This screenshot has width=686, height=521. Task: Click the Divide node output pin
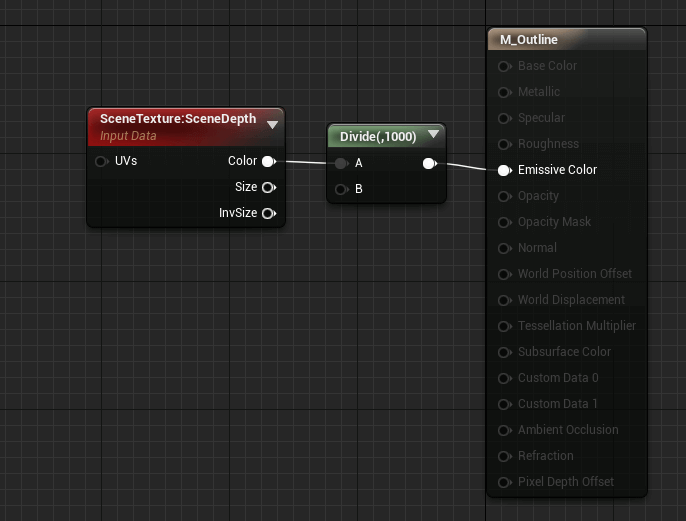pos(429,163)
